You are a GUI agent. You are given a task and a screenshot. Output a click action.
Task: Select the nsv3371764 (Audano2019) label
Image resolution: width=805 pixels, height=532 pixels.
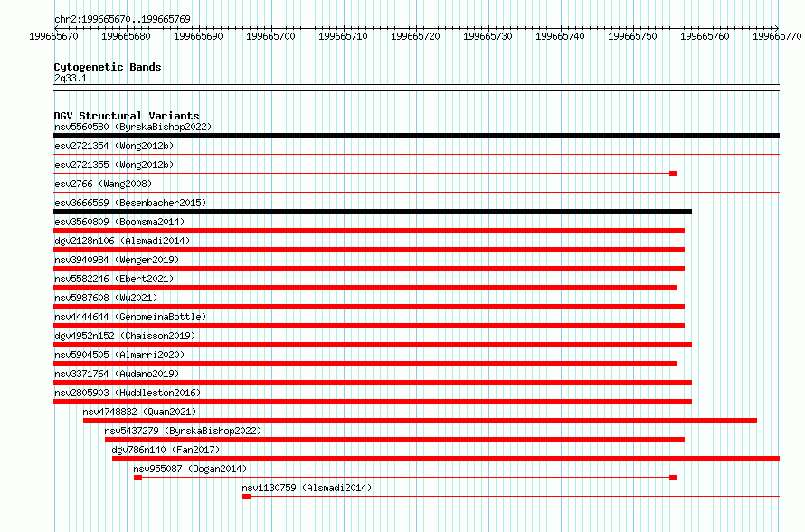click(x=117, y=374)
